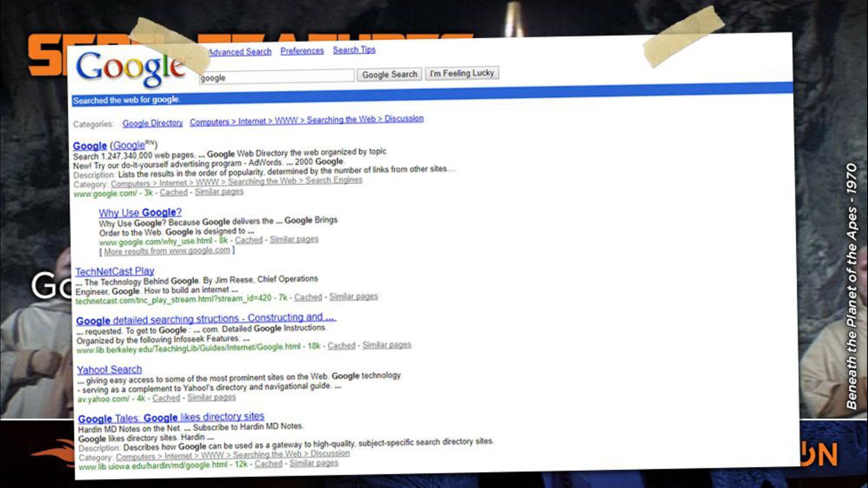Click the www.google.com/ - 3k URL text
The height and width of the screenshot is (488, 868).
[113, 194]
